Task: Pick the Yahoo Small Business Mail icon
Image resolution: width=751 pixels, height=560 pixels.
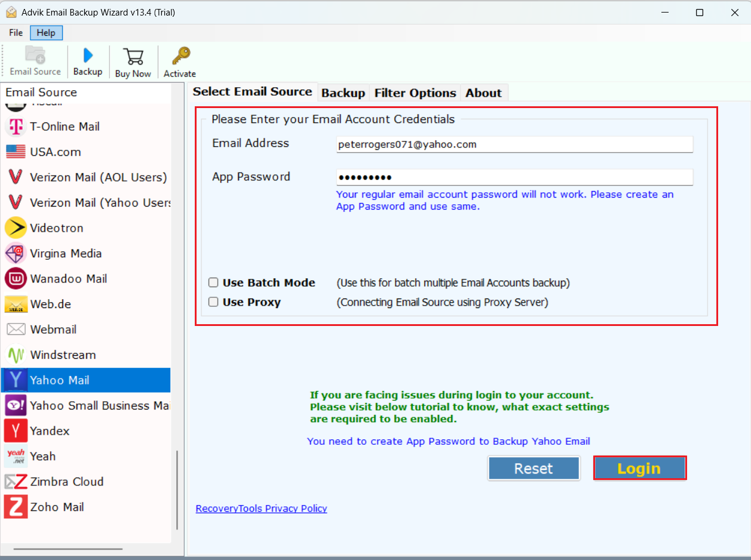Action: (16, 405)
